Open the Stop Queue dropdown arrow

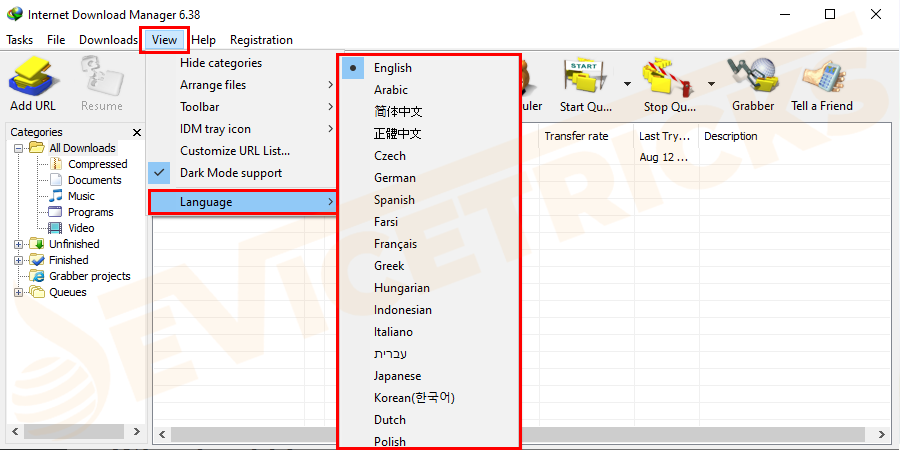point(711,84)
